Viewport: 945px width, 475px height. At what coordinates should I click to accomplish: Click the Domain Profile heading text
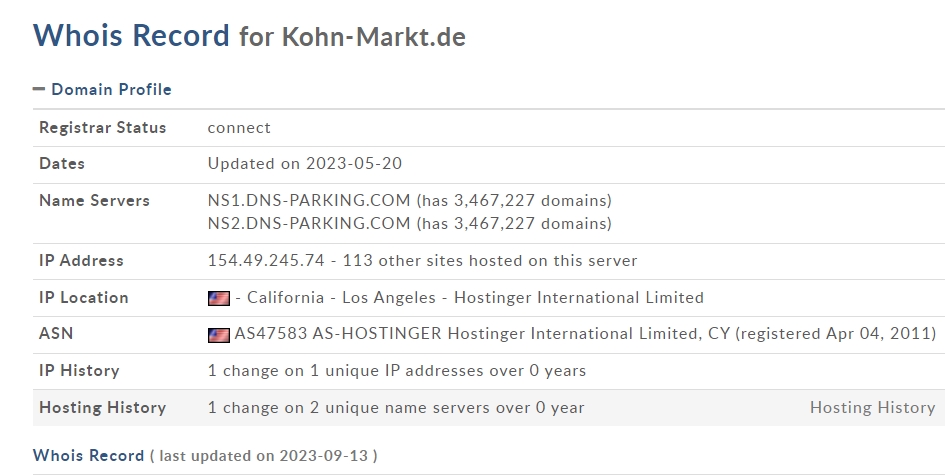click(x=111, y=89)
